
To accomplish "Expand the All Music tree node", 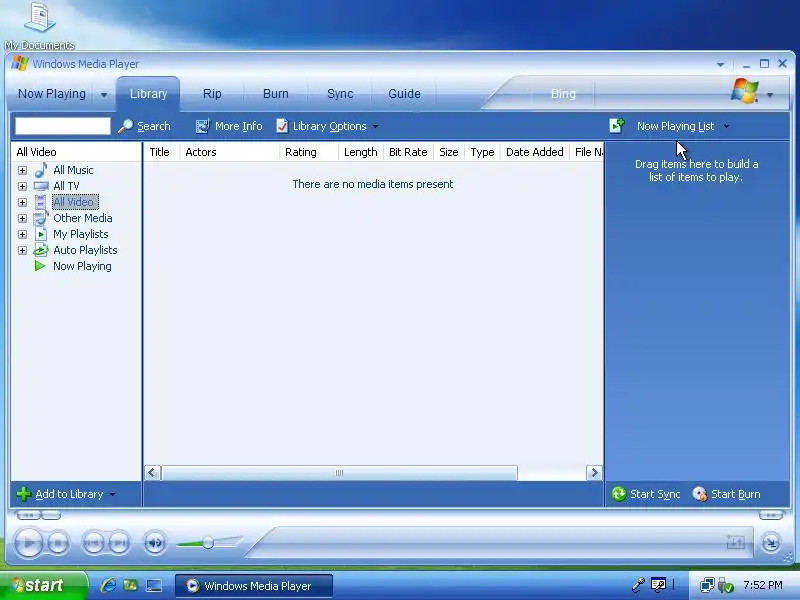I will pos(22,170).
